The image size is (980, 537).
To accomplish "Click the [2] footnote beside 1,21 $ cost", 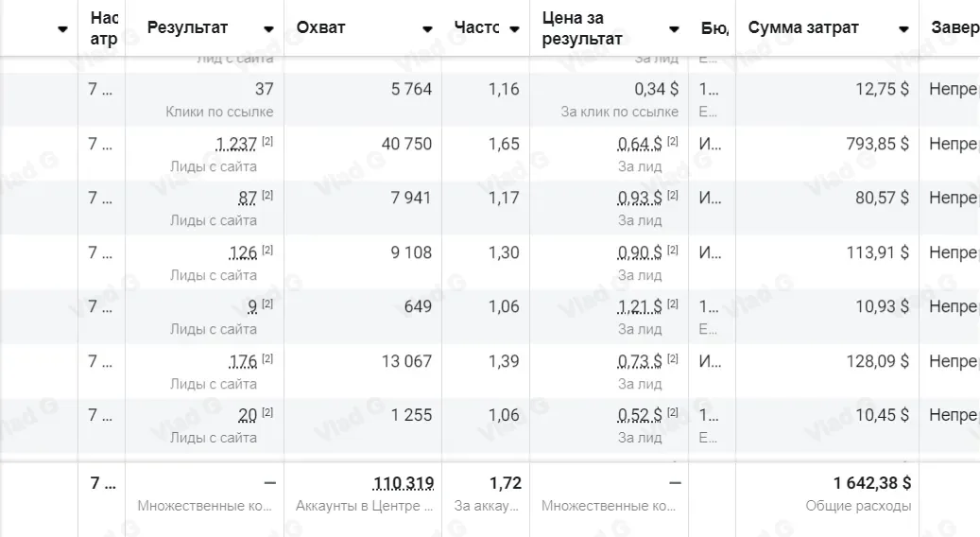I will click(673, 303).
